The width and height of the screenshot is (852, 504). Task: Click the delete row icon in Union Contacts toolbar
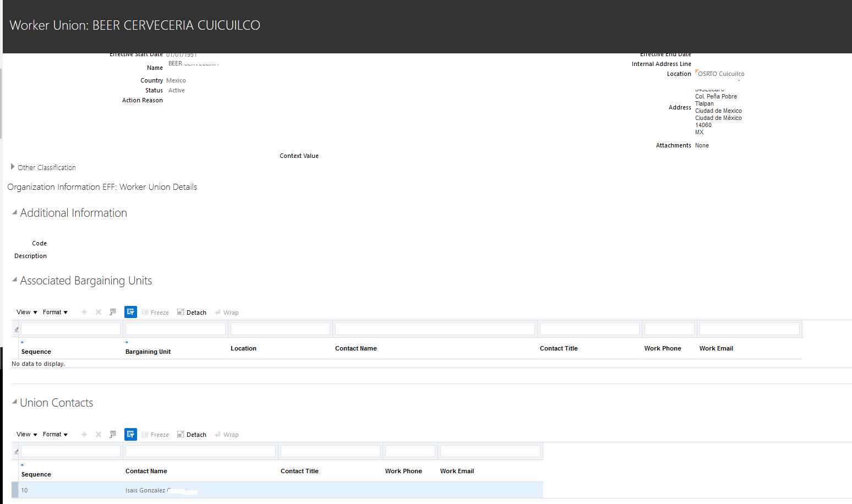(99, 434)
